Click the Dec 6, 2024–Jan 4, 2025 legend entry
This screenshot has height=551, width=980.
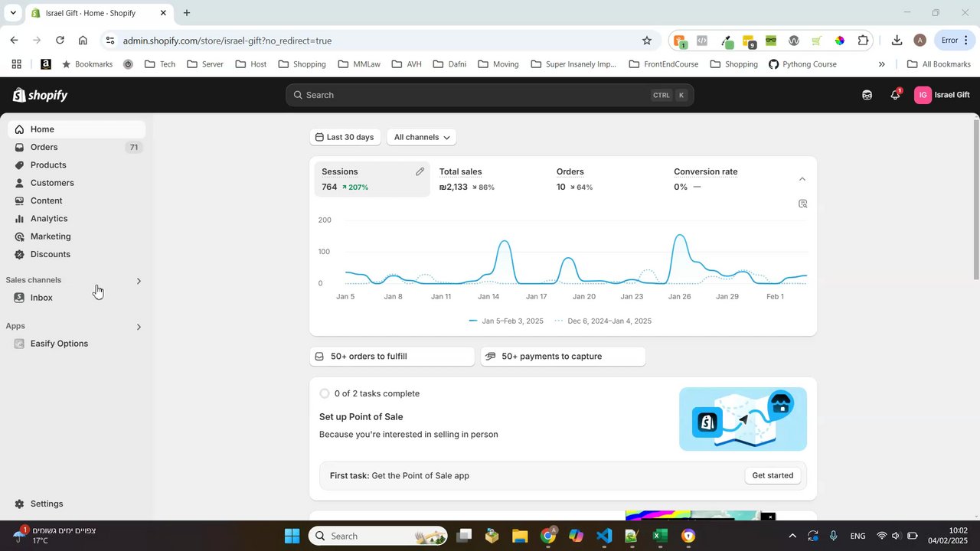point(603,321)
